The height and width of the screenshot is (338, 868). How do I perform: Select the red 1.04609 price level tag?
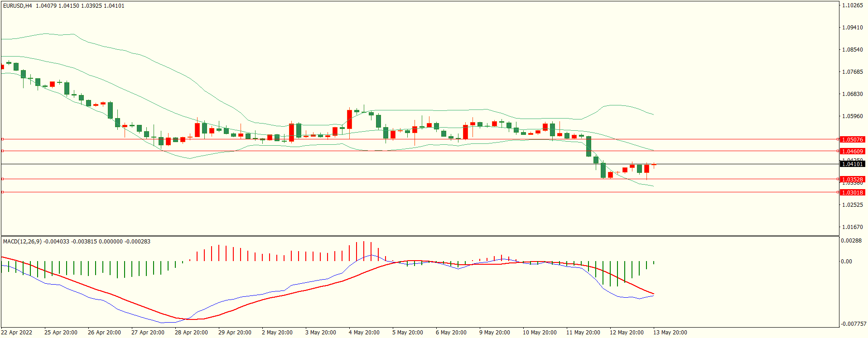852,152
